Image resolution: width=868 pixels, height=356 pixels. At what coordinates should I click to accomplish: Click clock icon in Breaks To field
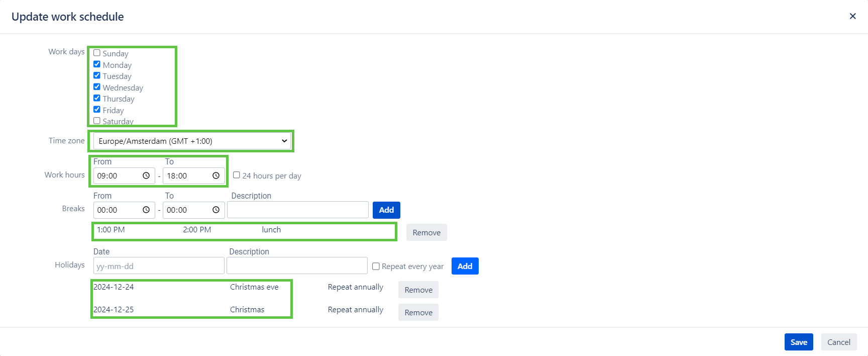[216, 210]
